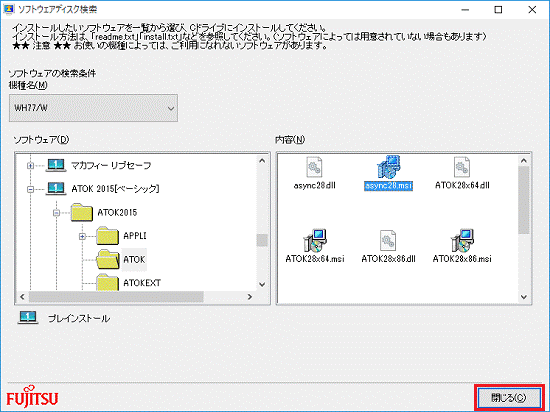
Task: Click the ATOK 2015[ベーシック] computer icon
Action: pyautogui.click(x=56, y=189)
